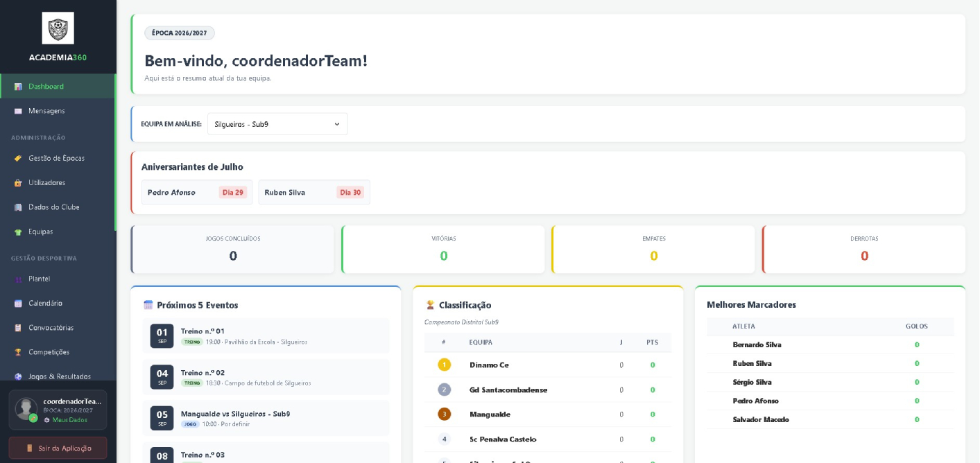The width and height of the screenshot is (980, 463).
Task: Click the Mensagens envelope icon
Action: point(18,111)
